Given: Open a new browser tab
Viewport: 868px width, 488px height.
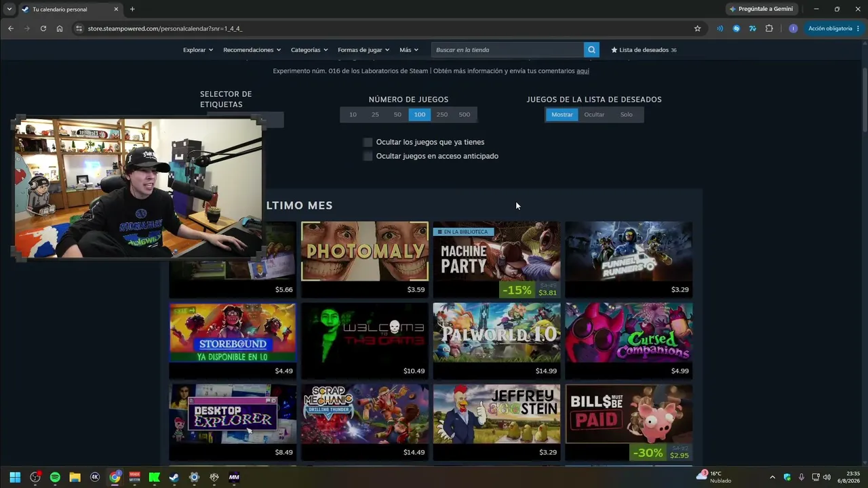Looking at the screenshot, I should pyautogui.click(x=132, y=9).
